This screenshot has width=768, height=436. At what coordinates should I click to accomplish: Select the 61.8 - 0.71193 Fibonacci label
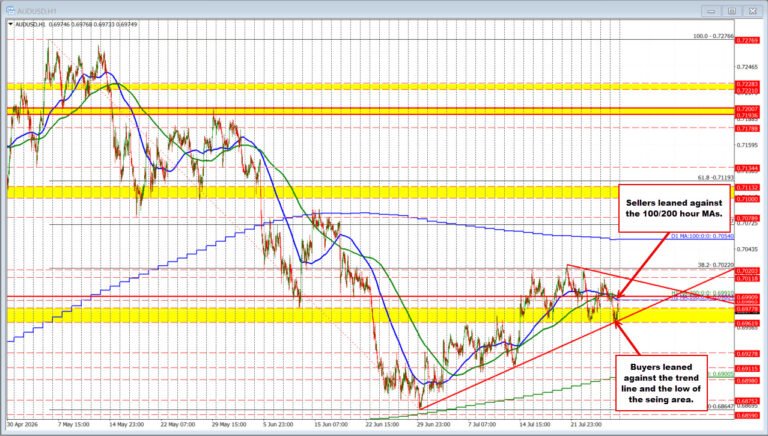point(716,178)
